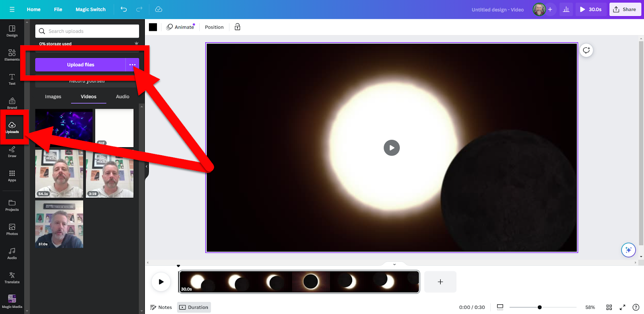Add a comment on canvas

pyautogui.click(x=586, y=50)
